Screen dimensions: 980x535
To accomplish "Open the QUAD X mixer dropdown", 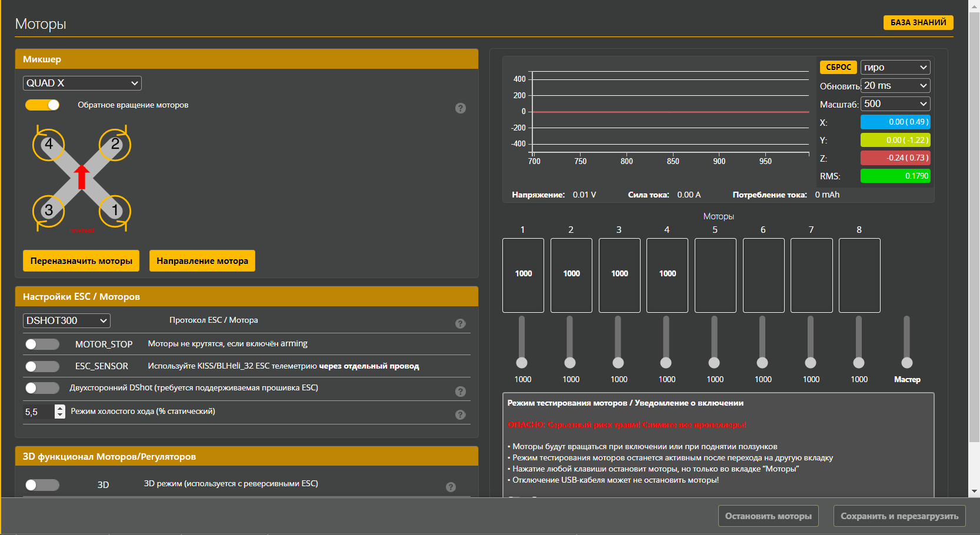I will [x=82, y=83].
